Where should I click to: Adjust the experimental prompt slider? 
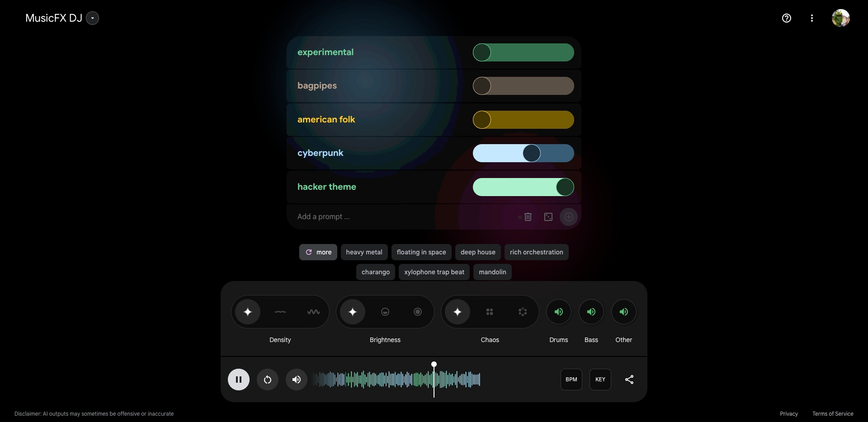tap(524, 52)
